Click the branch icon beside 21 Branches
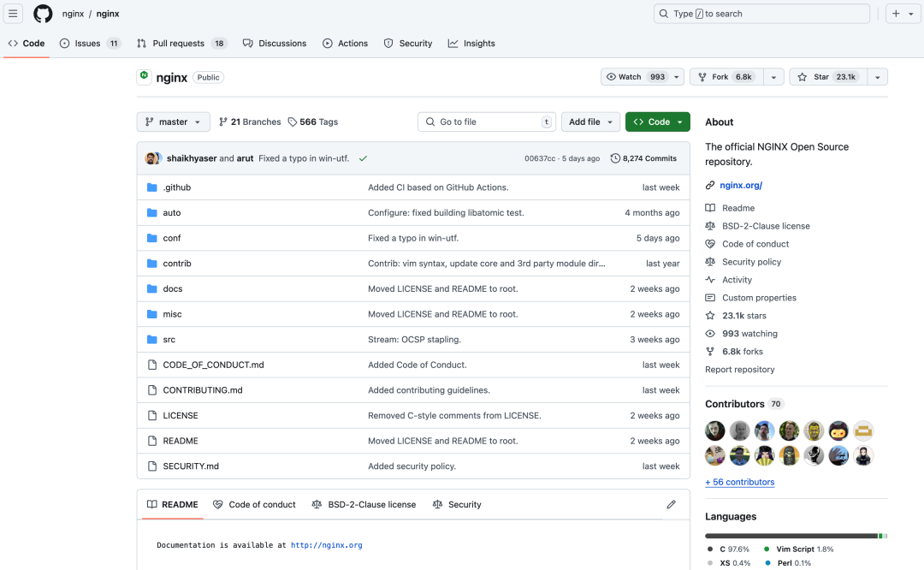 pyautogui.click(x=222, y=122)
